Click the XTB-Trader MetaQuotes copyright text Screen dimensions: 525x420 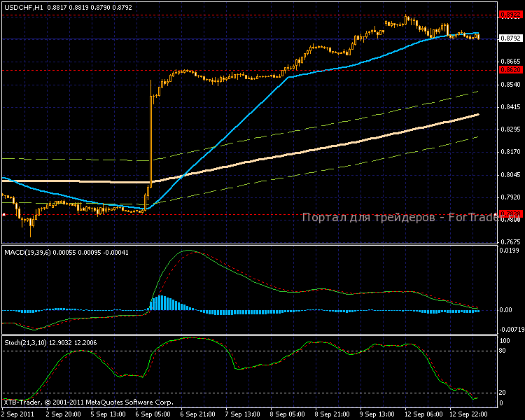coord(88,402)
